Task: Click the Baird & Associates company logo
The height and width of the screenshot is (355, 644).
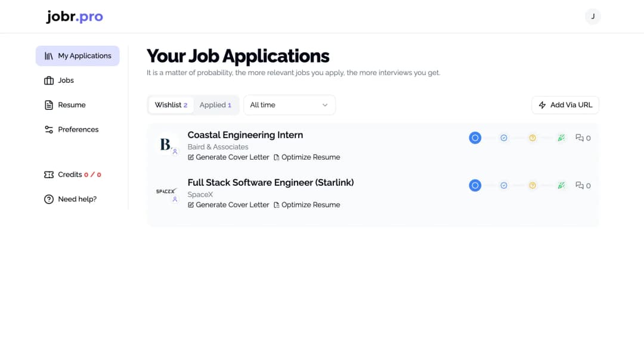Action: pos(166,144)
